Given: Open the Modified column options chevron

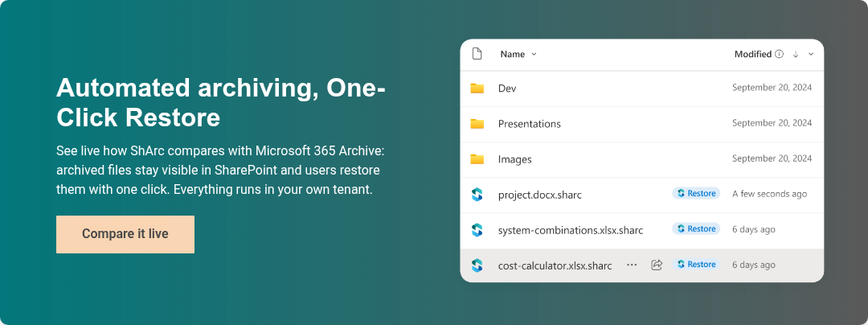Looking at the screenshot, I should point(811,54).
